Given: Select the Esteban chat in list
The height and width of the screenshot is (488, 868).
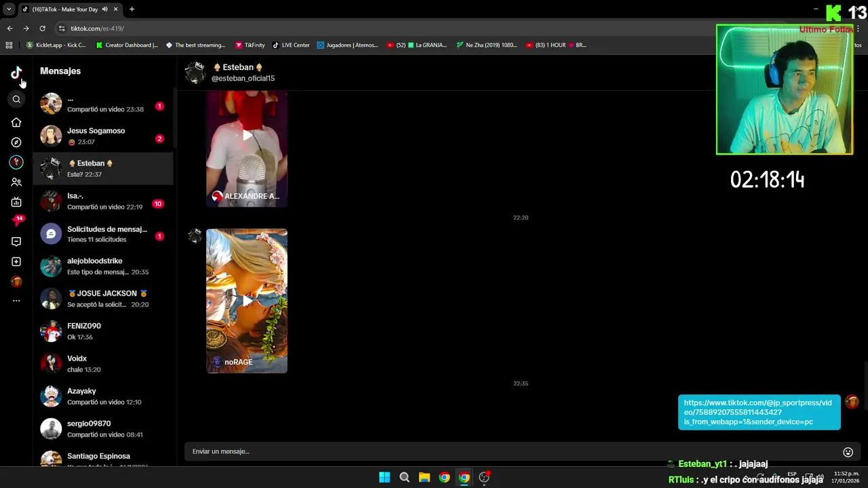Looking at the screenshot, I should click(x=103, y=169).
